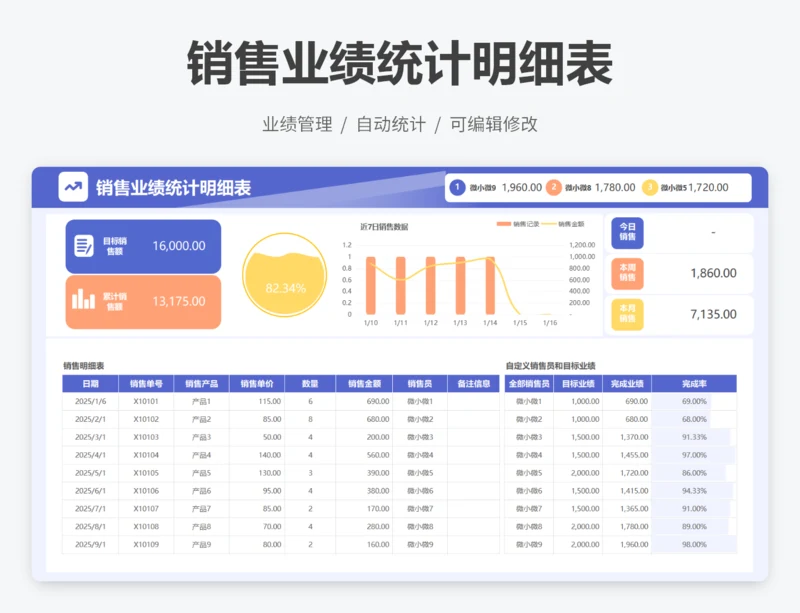Click the yellow 销售金额 legend line

548,224
